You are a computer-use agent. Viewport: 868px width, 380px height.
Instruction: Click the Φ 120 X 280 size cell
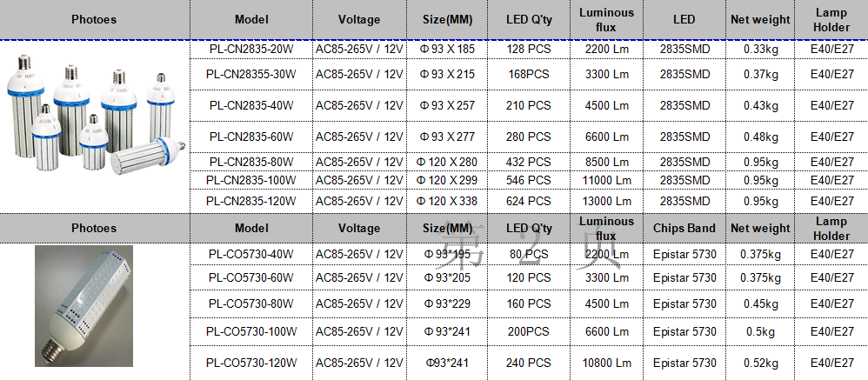[447, 162]
